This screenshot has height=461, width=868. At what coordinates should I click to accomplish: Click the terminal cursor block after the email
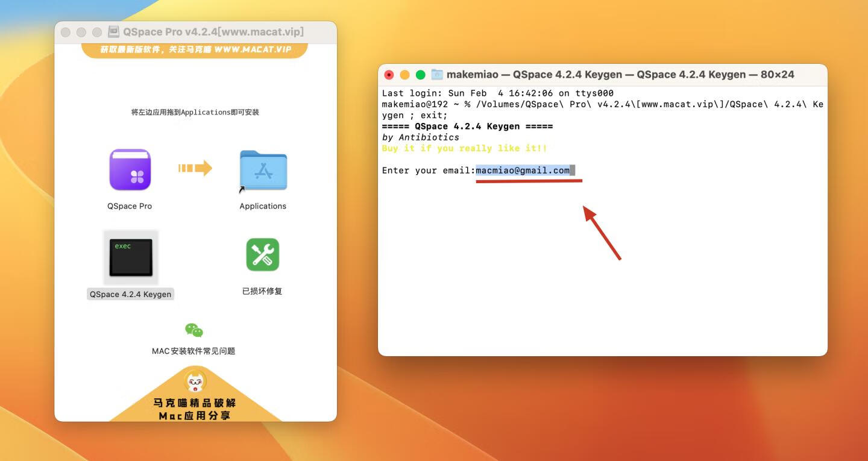tap(573, 171)
